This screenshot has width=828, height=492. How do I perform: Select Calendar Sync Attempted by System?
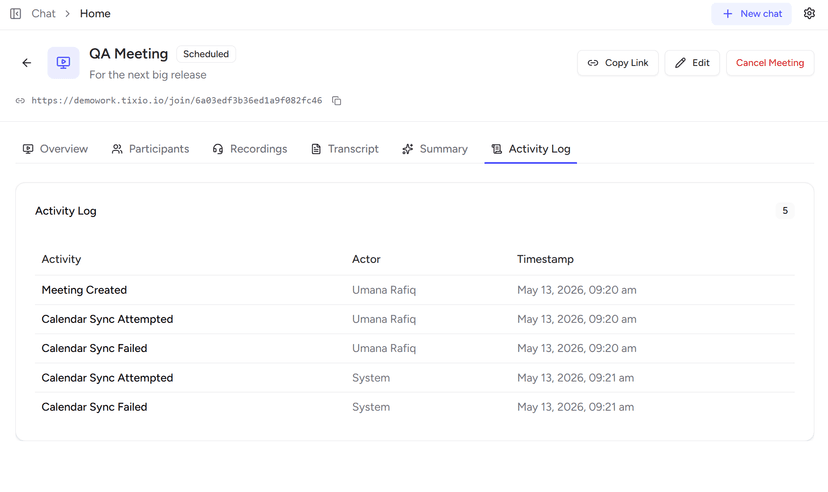coord(415,378)
